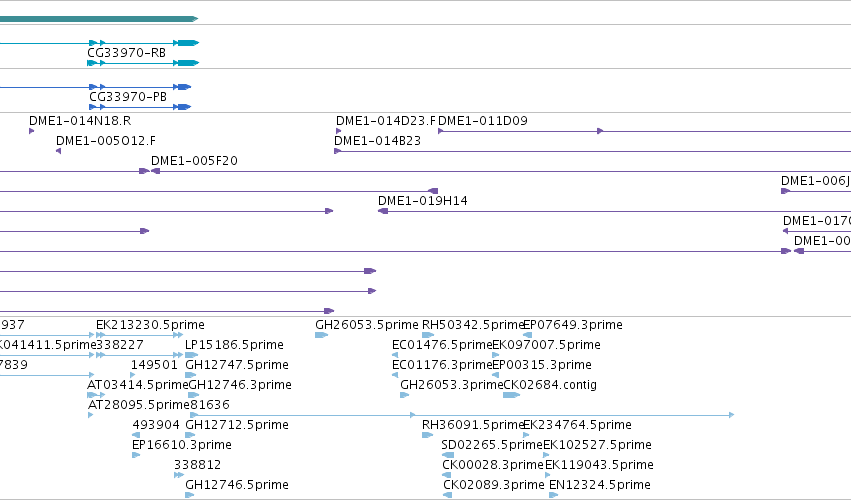Click the CK00028.3prime label

tap(493, 465)
